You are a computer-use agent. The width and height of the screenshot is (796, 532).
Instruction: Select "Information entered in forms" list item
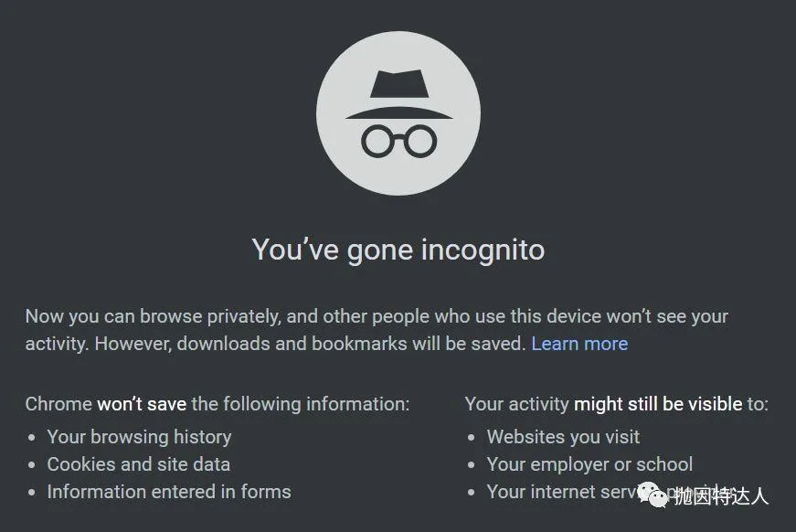pyautogui.click(x=169, y=492)
